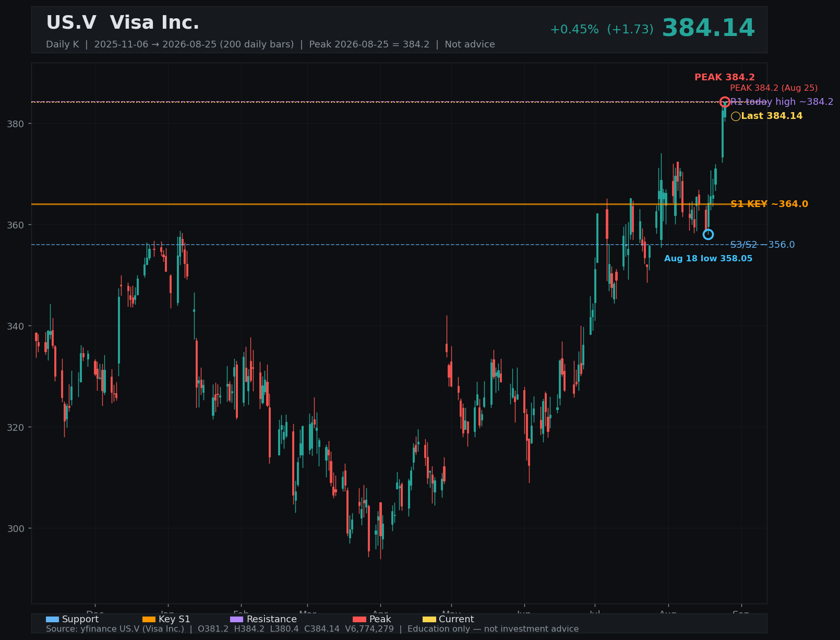
Task: Click the 'S1 KEY ~364.0' label
Action: (769, 204)
